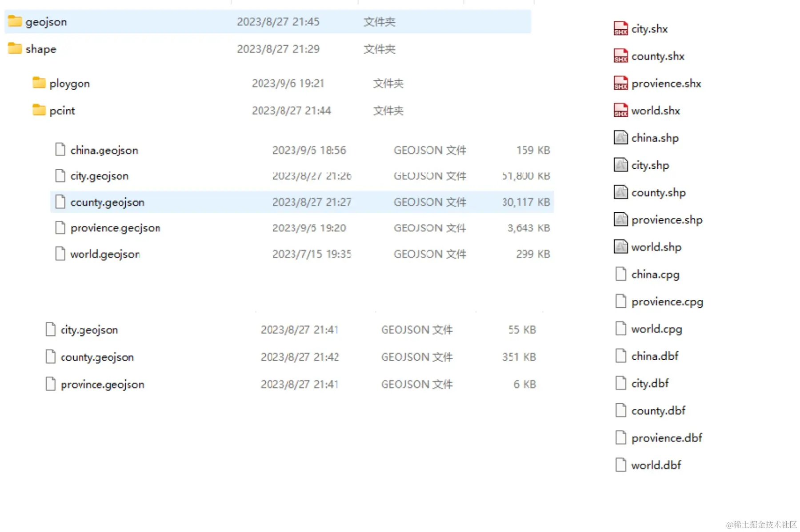The height and width of the screenshot is (532, 800).
Task: Click the geojson folder icon
Action: (x=15, y=21)
